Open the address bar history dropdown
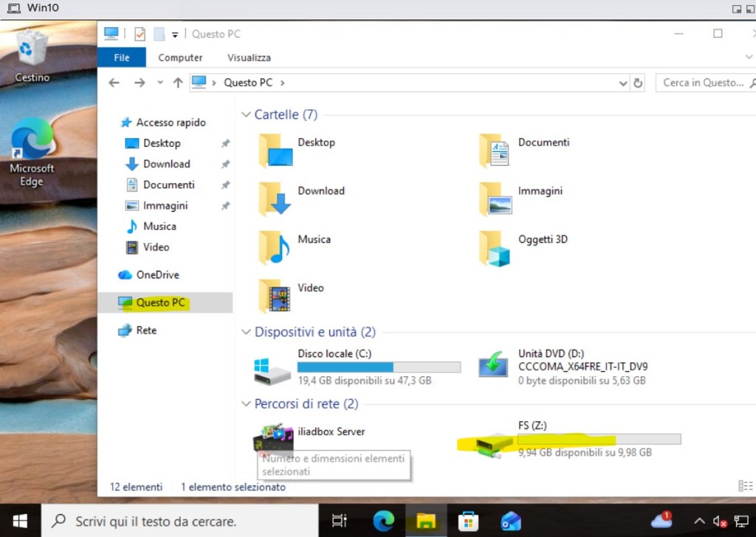Viewport: 756px width, 537px height. [622, 83]
